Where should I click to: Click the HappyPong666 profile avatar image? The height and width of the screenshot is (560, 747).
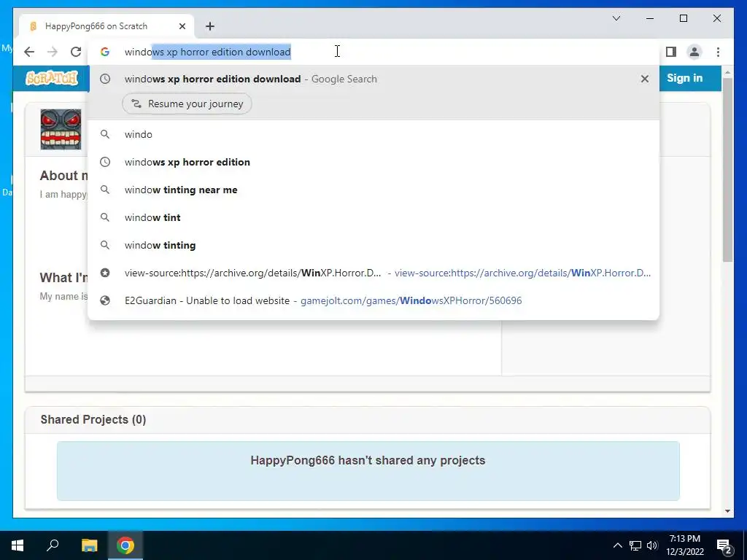[x=61, y=130]
